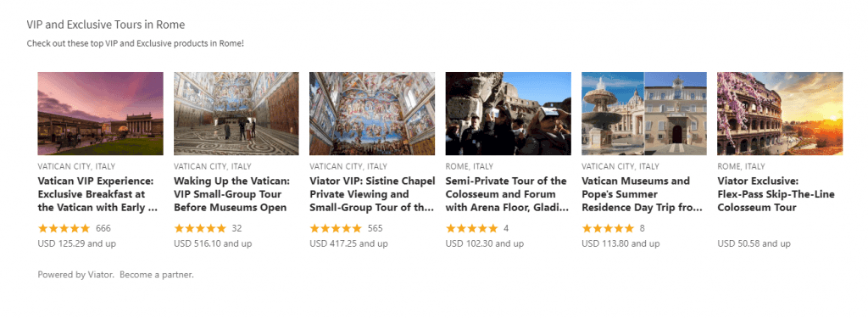
Task: Open the Flex-Pass Colosseum sunset image
Action: tap(780, 114)
